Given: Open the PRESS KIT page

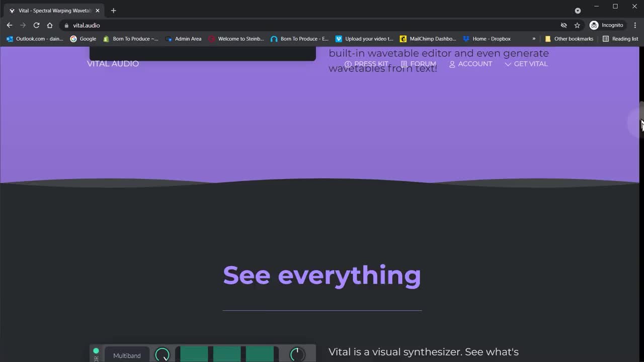Looking at the screenshot, I should 367,64.
